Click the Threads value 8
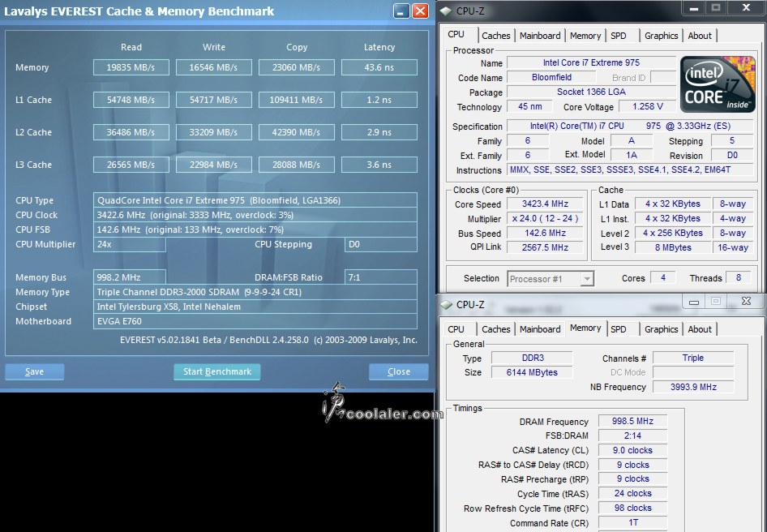767x532 pixels. pos(739,278)
